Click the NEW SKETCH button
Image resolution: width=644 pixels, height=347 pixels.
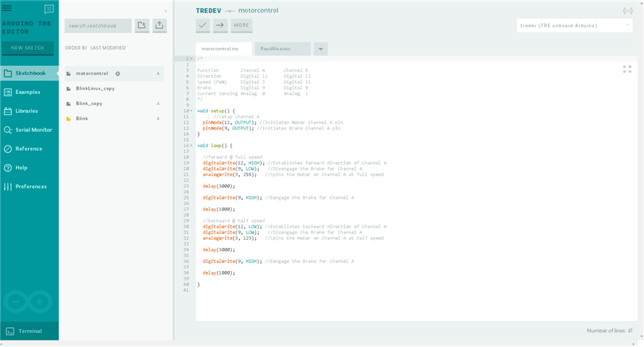click(x=27, y=48)
